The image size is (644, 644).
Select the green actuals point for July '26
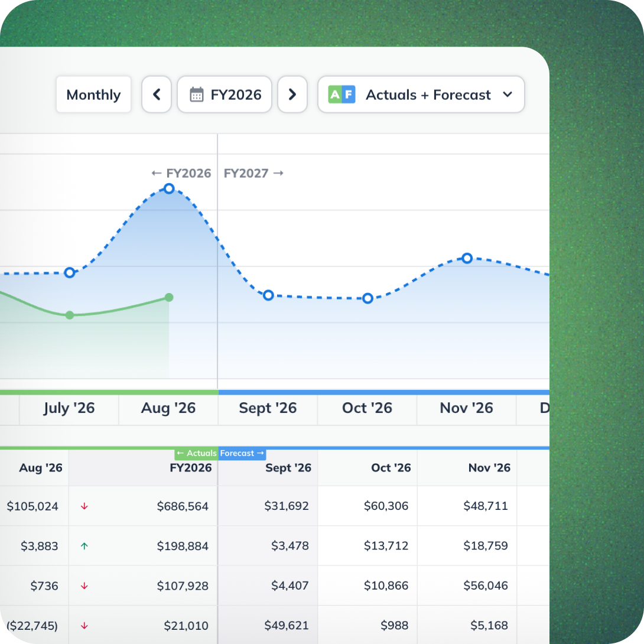point(70,315)
